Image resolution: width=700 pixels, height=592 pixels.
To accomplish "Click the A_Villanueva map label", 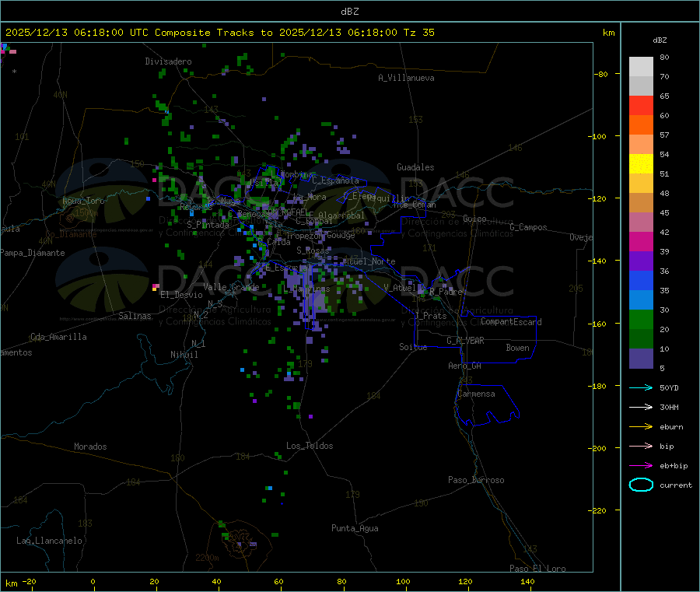I will coord(406,78).
